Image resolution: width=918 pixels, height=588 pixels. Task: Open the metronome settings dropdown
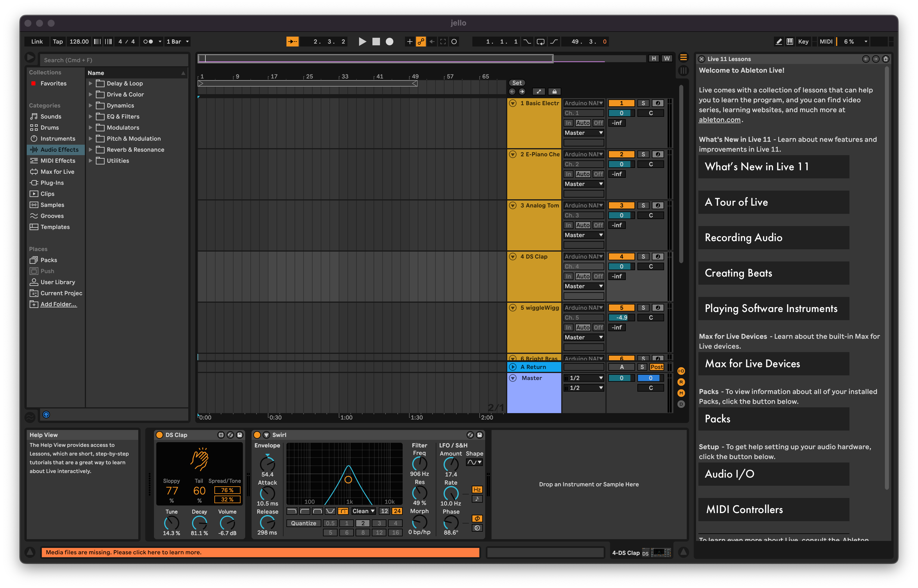pos(160,42)
